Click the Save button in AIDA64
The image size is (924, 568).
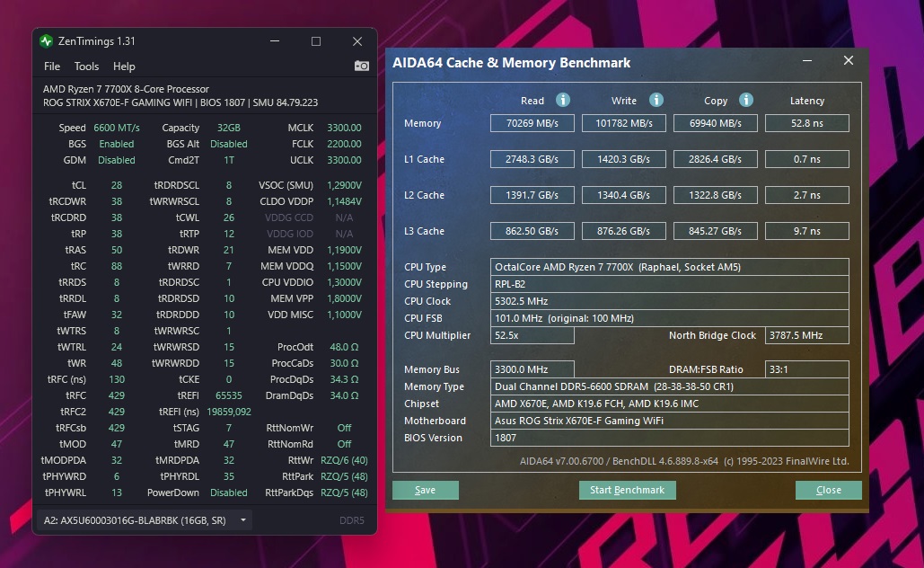coord(426,490)
